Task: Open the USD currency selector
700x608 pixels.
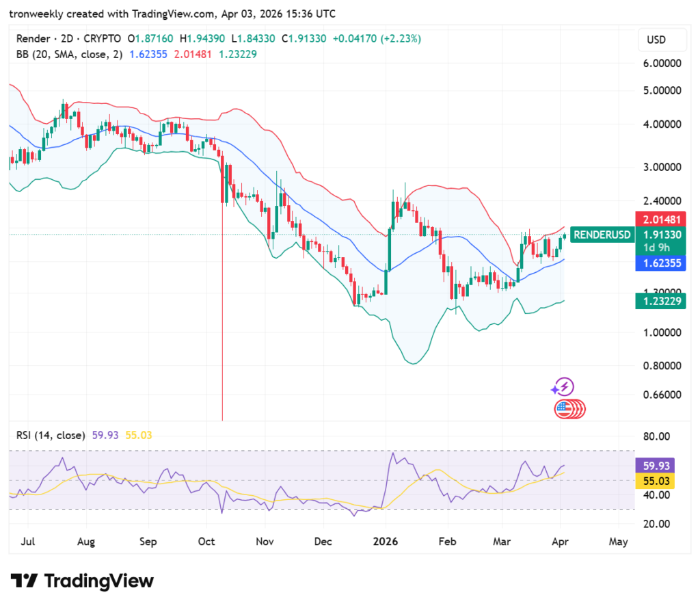Action: point(656,40)
